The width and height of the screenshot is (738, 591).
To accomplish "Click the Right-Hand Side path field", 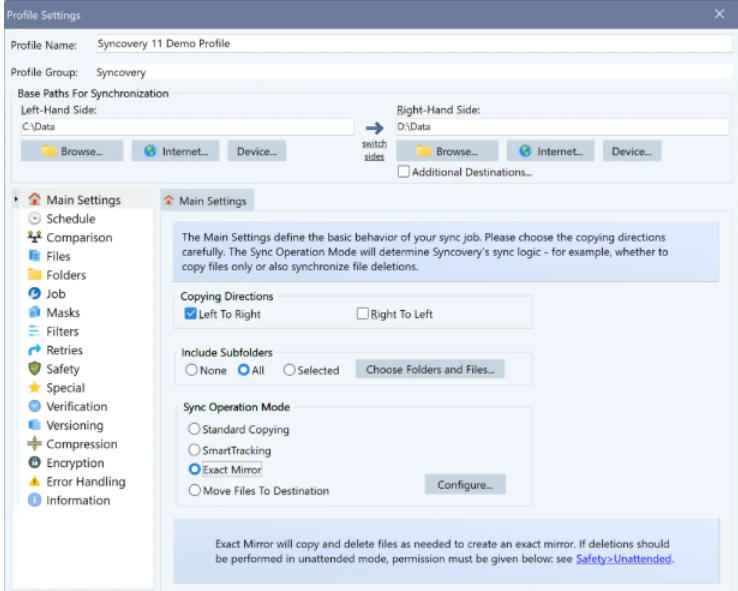I will pyautogui.click(x=562, y=127).
